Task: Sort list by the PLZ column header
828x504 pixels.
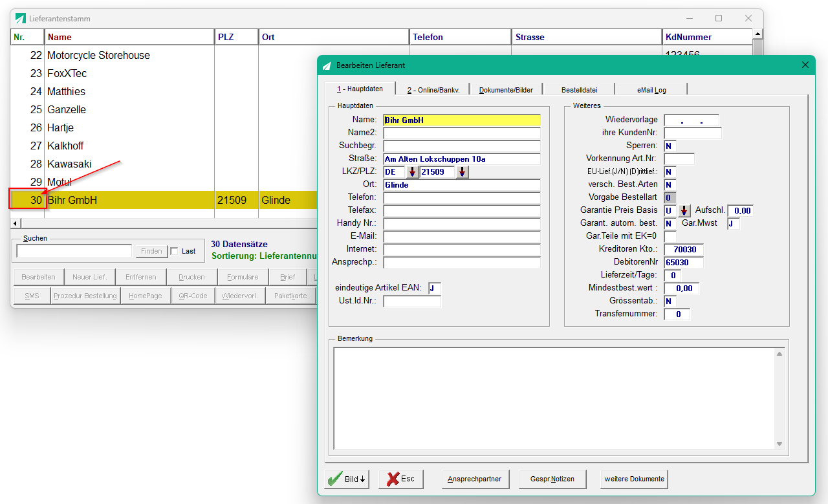Action: (x=236, y=37)
